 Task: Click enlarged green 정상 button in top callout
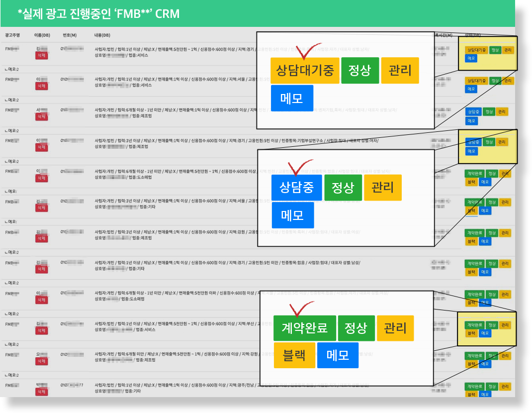coord(360,70)
